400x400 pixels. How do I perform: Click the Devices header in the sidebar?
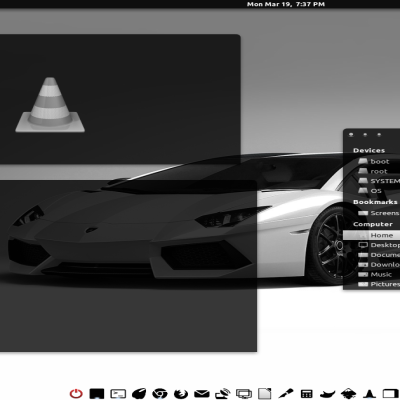tap(369, 150)
